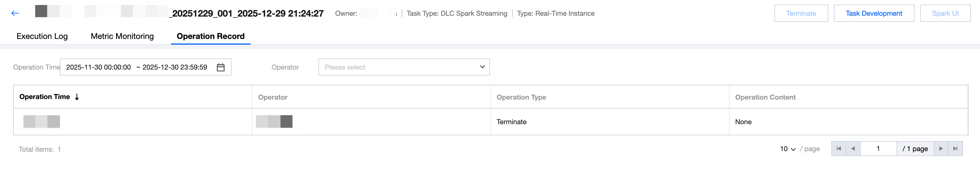Sort by Operation Time arrow
980x170 pixels.
[x=77, y=97]
